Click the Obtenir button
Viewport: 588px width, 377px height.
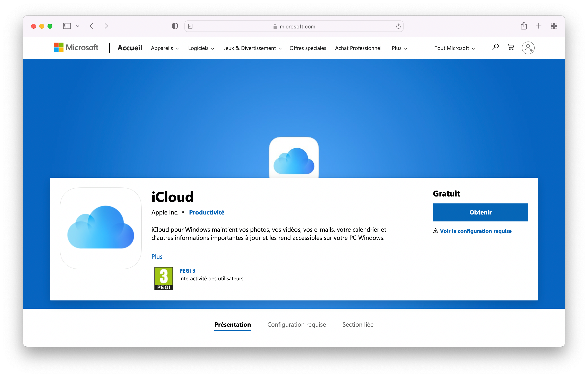point(481,212)
